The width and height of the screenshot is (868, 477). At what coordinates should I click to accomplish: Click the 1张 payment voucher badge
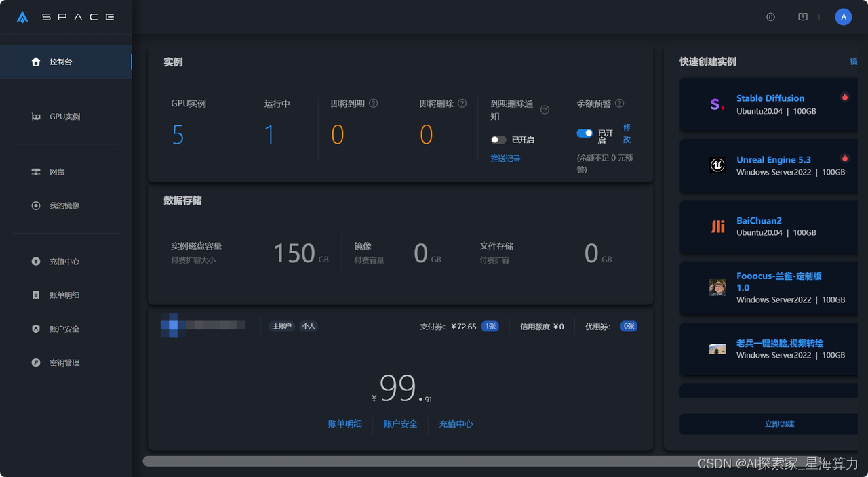tap(490, 327)
